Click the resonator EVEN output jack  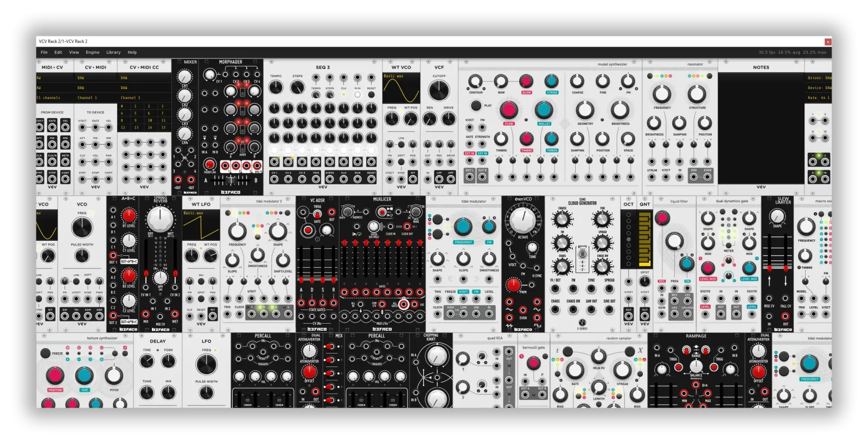click(707, 177)
